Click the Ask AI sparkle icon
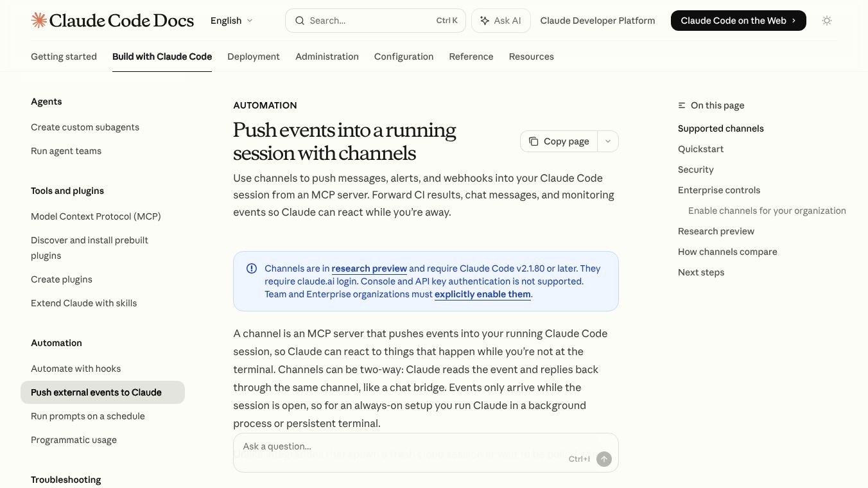Screen dimensions: 868x488 pyautogui.click(x=485, y=21)
